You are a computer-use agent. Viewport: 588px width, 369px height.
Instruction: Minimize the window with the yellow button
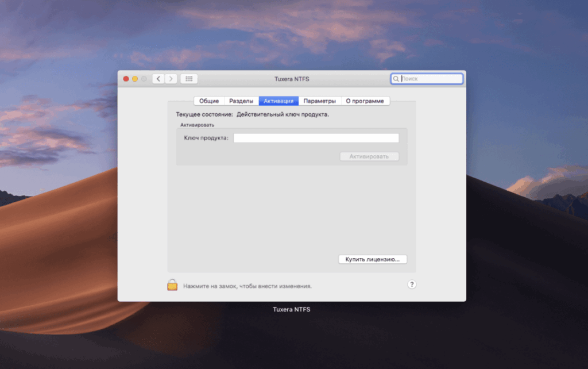pos(135,79)
